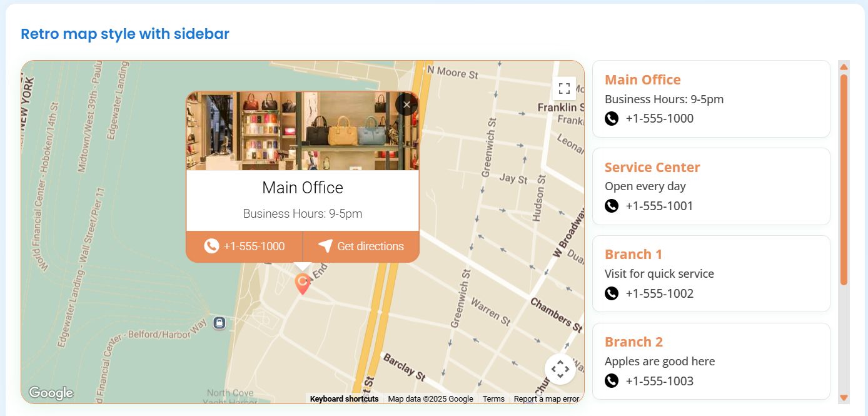The height and width of the screenshot is (416, 868).
Task: Click +1-555-1002 in Branch 1 card
Action: (659, 293)
